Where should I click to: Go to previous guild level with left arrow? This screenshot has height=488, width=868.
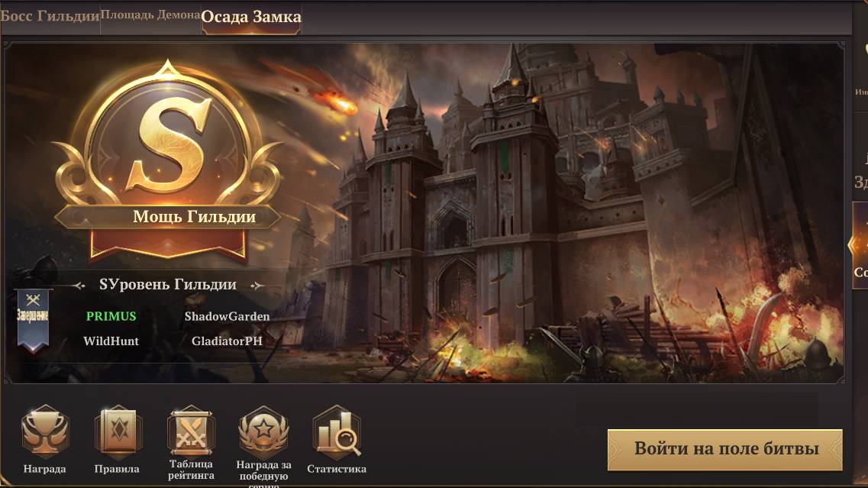pyautogui.click(x=79, y=286)
